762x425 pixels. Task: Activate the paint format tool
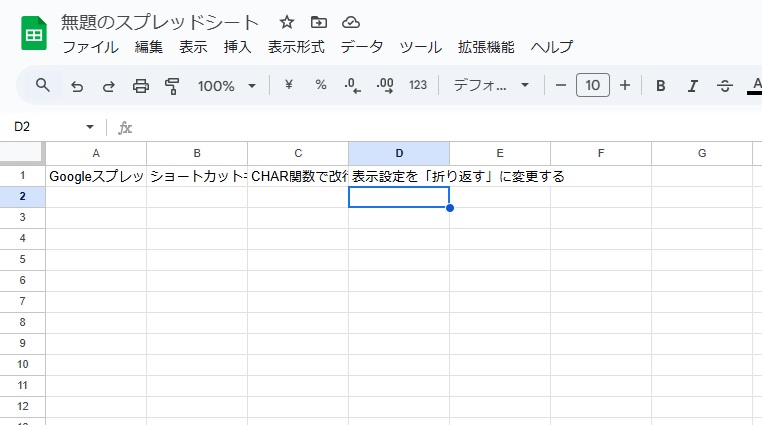(x=172, y=86)
